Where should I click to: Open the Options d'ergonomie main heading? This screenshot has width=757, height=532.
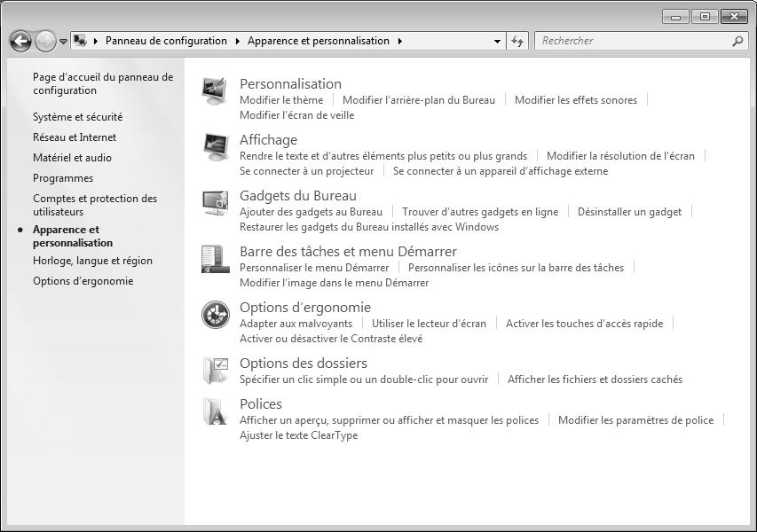coord(305,308)
